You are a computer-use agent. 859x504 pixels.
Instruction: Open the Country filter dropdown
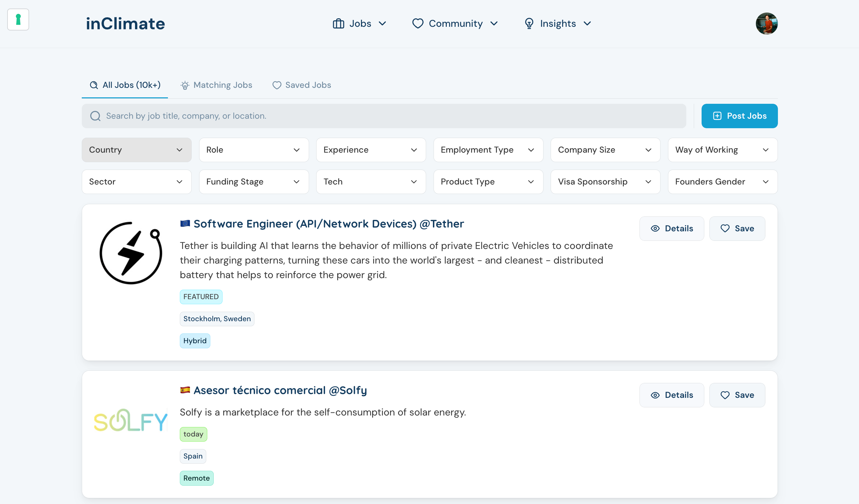click(137, 150)
